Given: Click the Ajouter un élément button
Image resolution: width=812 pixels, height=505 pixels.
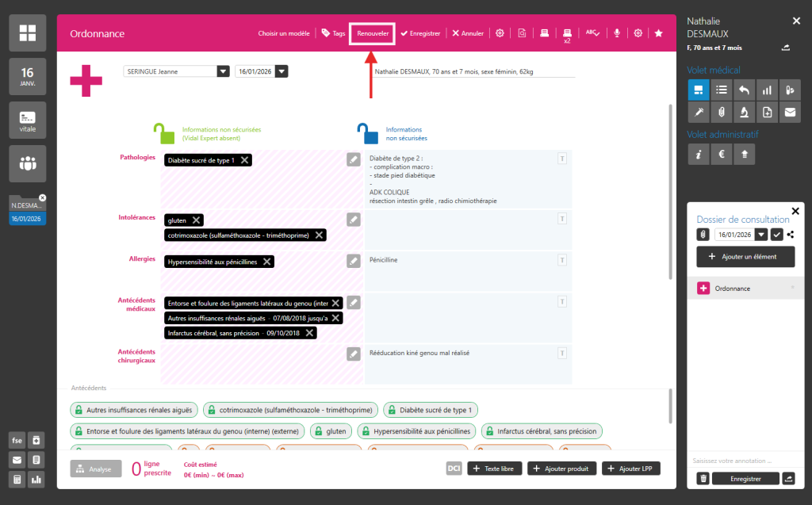Looking at the screenshot, I should click(x=745, y=257).
